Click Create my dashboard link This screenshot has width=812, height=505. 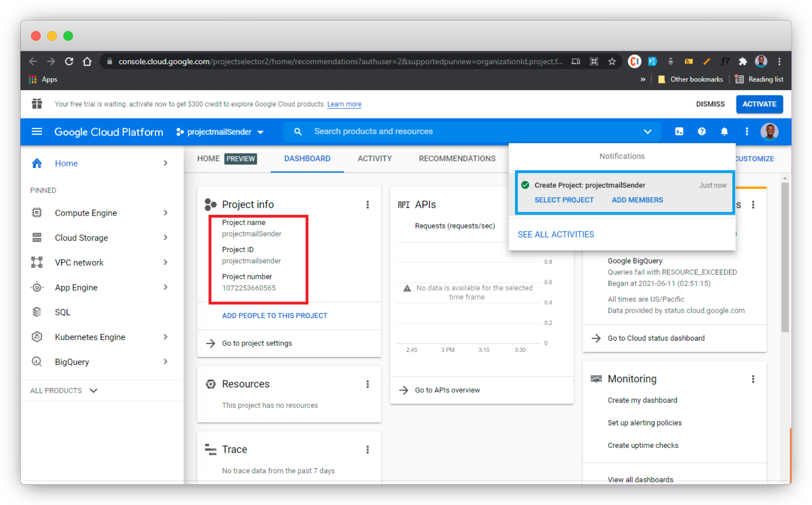[x=642, y=400]
